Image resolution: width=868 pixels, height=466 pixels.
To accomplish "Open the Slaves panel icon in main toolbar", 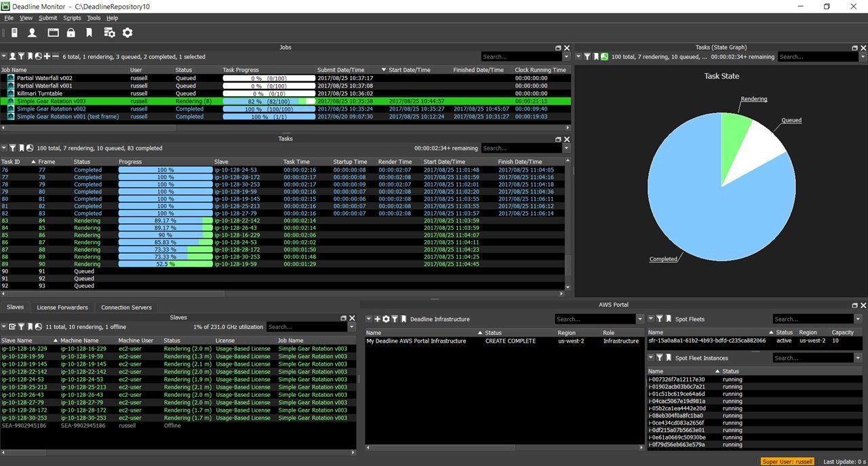I will coord(14,33).
